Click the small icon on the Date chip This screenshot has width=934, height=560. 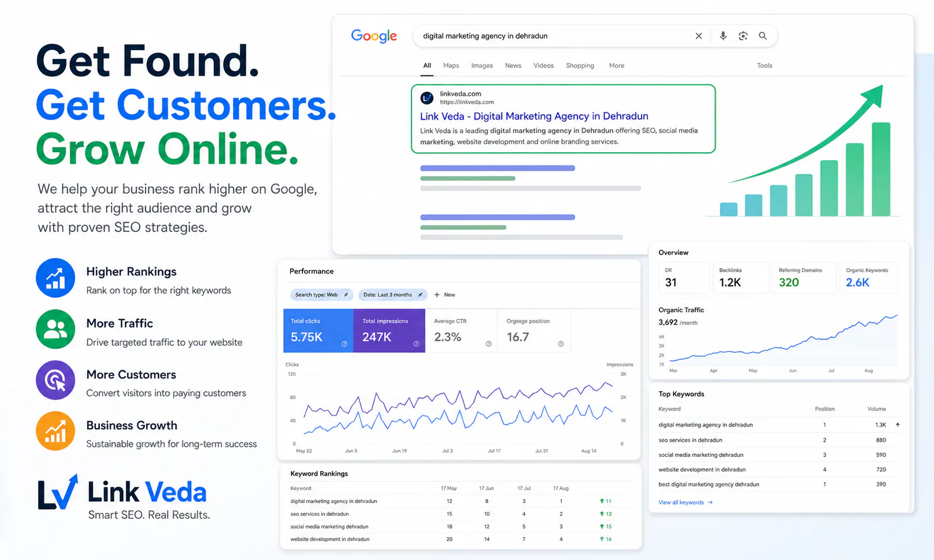tap(420, 295)
